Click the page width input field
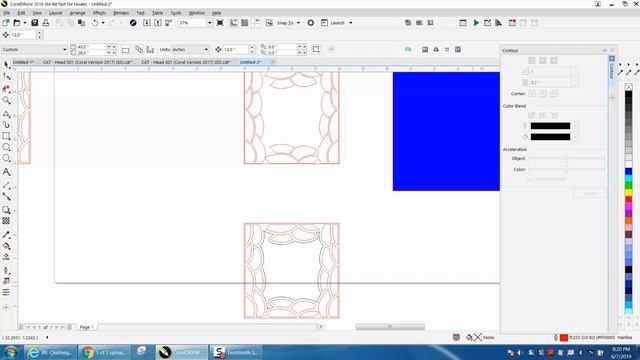 tap(91, 47)
